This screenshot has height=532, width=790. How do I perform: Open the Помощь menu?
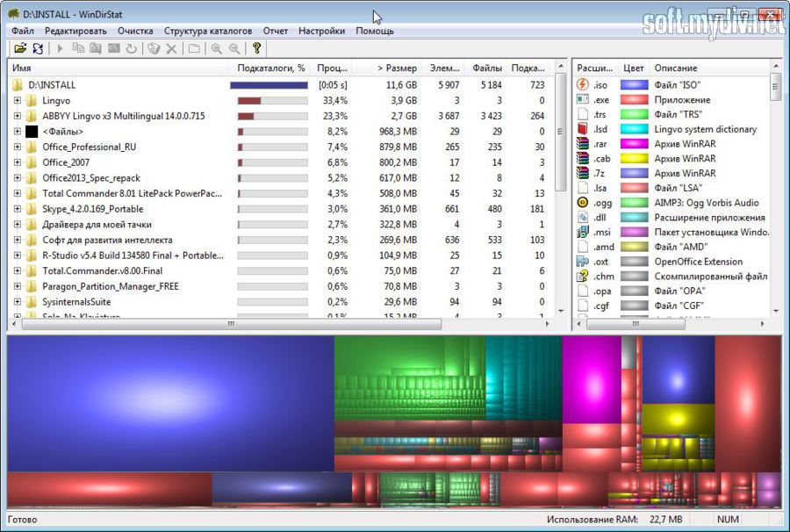[x=375, y=31]
